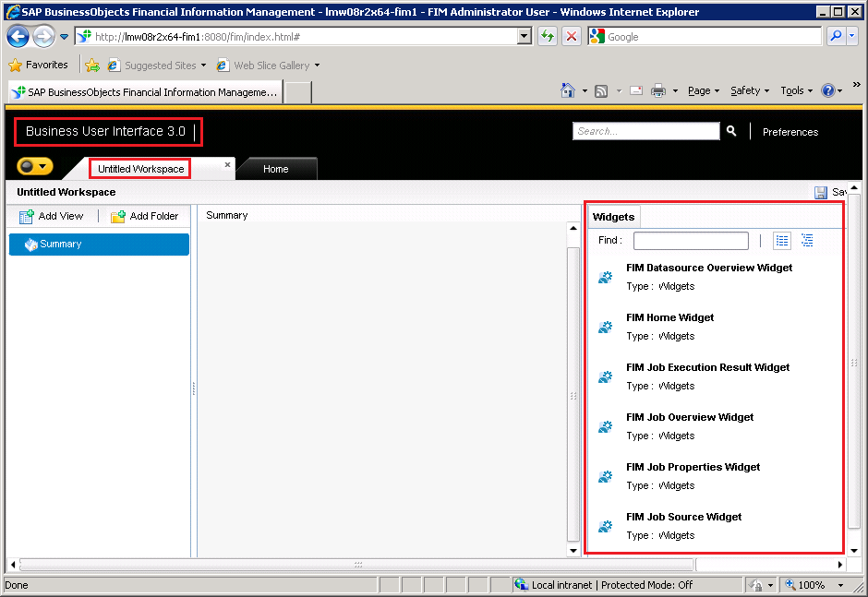Open the yellow oval menu dropdown button
This screenshot has width=868, height=597.
pyautogui.click(x=35, y=166)
